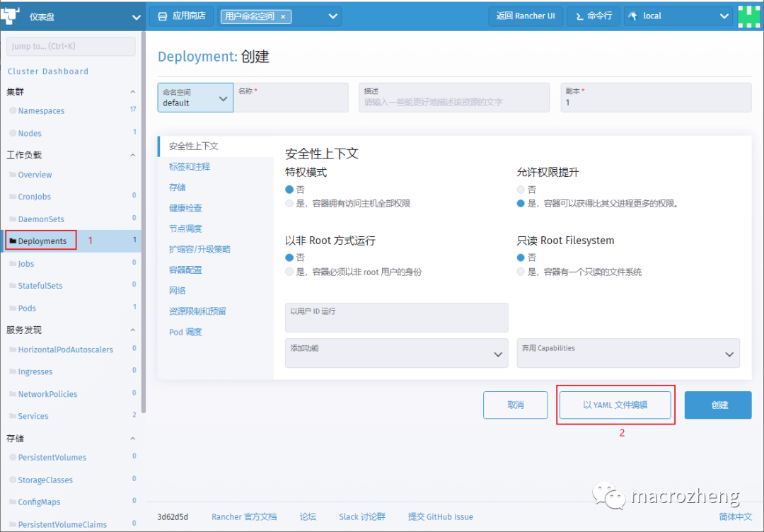This screenshot has width=764, height=532.
Task: Click the Ingresses folder icon
Action: tap(13, 371)
